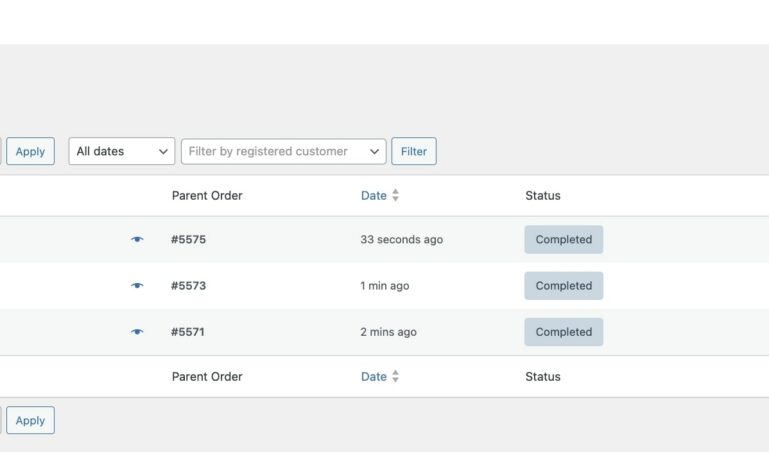Image resolution: width=769 pixels, height=452 pixels.
Task: Click the sort arrows beside bottom Date header
Action: 396,377
